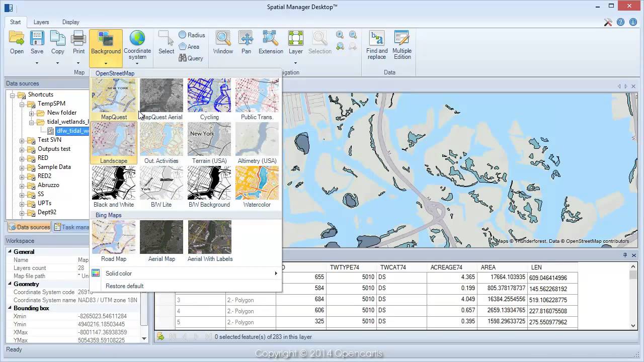Choose the Radius selection tool

pos(192,35)
